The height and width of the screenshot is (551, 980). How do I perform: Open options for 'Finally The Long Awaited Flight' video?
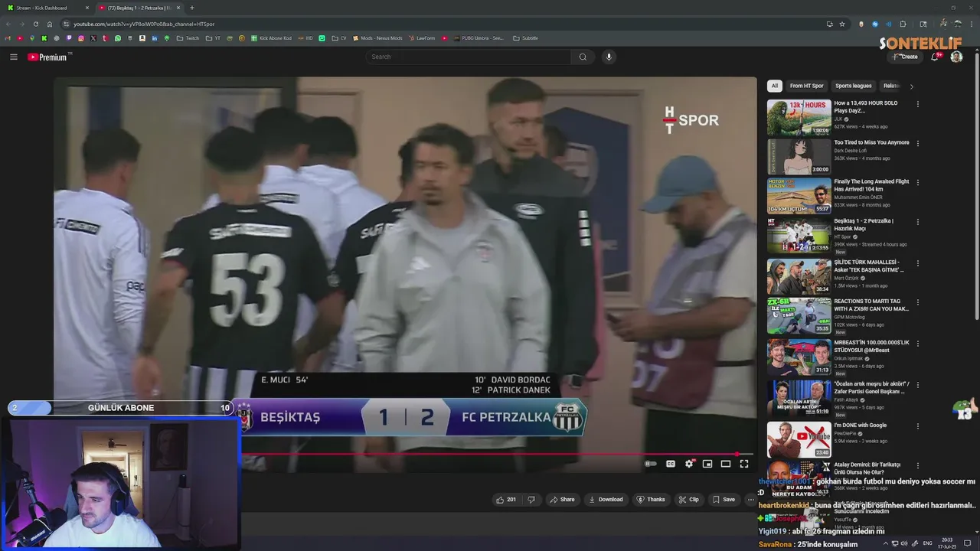[x=918, y=183]
